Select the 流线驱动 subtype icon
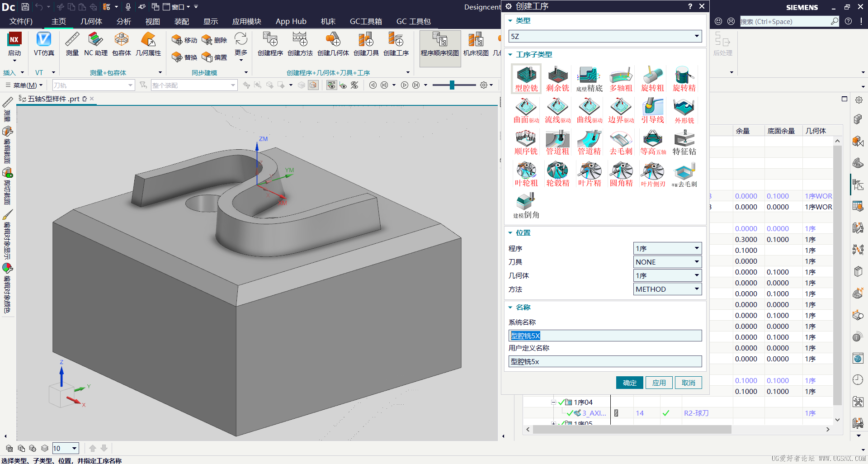The width and height of the screenshot is (868, 464). [557, 110]
